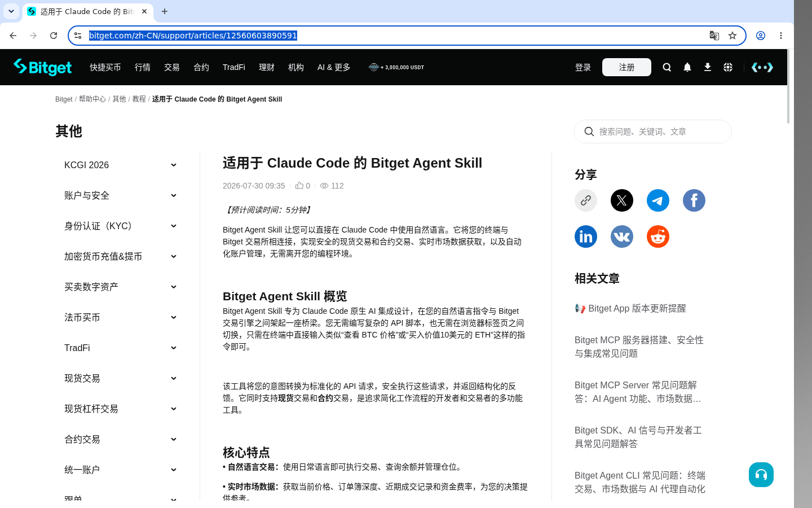This screenshot has height=508, width=812.
Task: Open 机构 nav menu
Action: tap(296, 67)
